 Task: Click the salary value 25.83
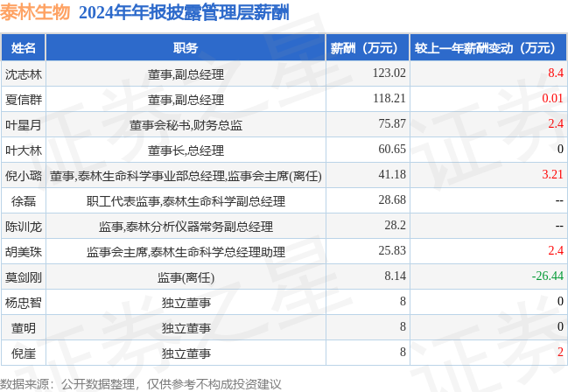click(x=392, y=250)
